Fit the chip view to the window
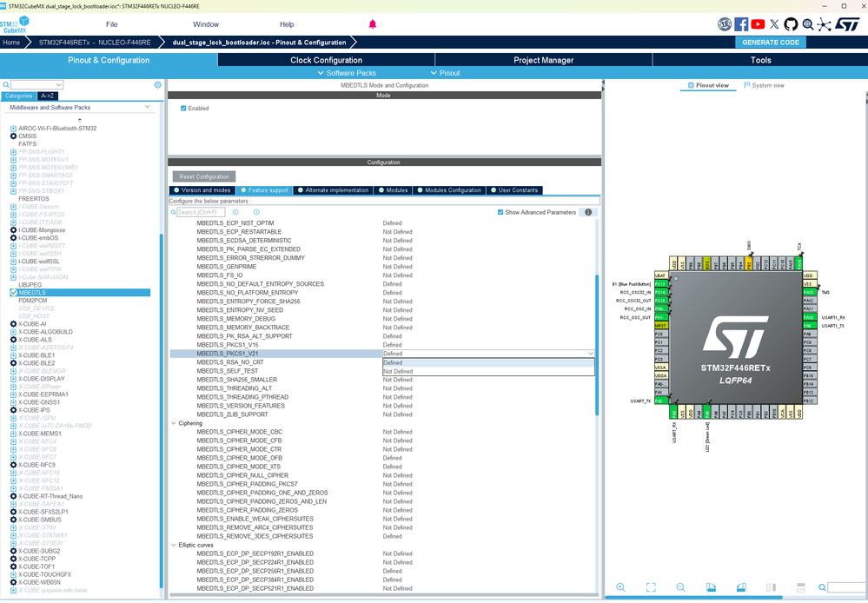The width and height of the screenshot is (868, 603). click(651, 588)
